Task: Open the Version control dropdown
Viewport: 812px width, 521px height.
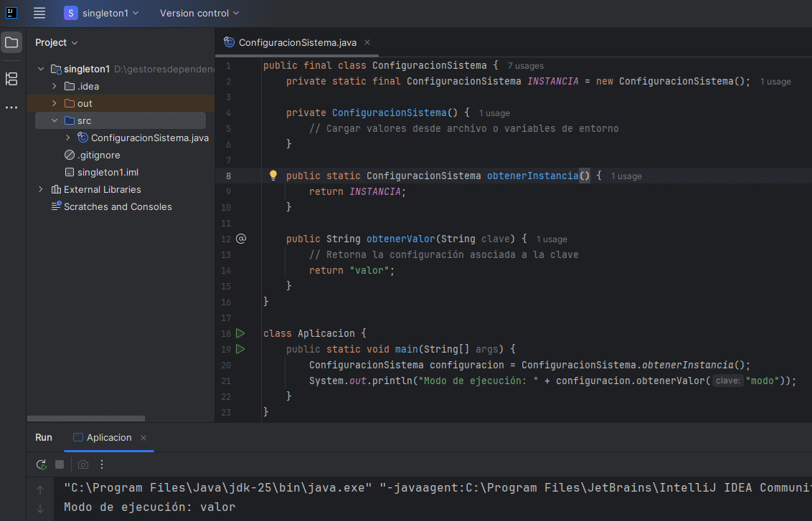Action: point(199,12)
